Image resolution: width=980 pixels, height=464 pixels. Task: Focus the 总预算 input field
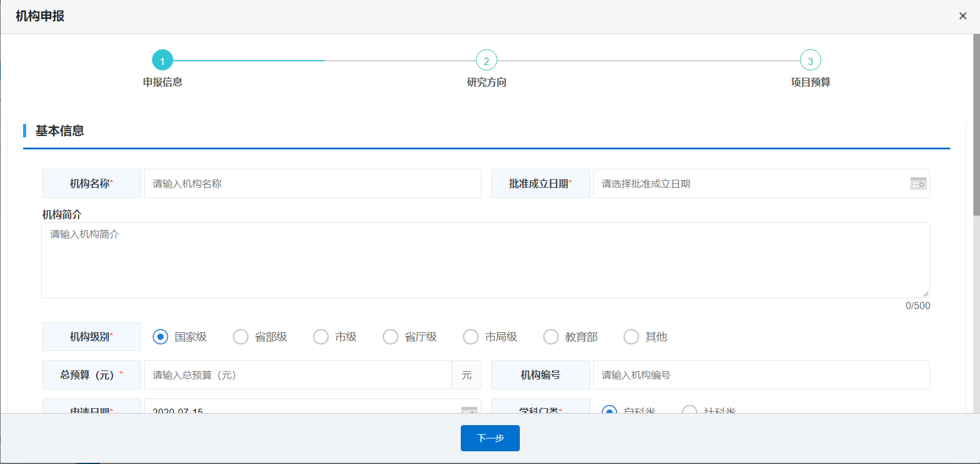click(297, 375)
